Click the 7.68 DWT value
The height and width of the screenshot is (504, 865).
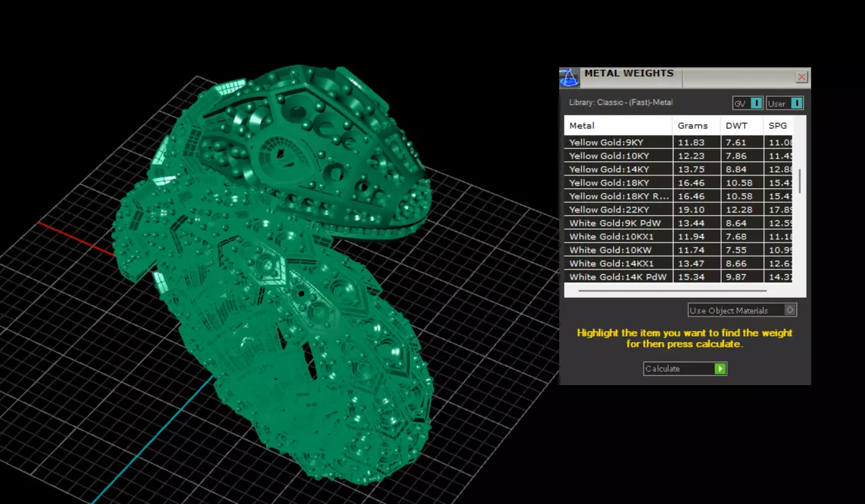click(736, 237)
